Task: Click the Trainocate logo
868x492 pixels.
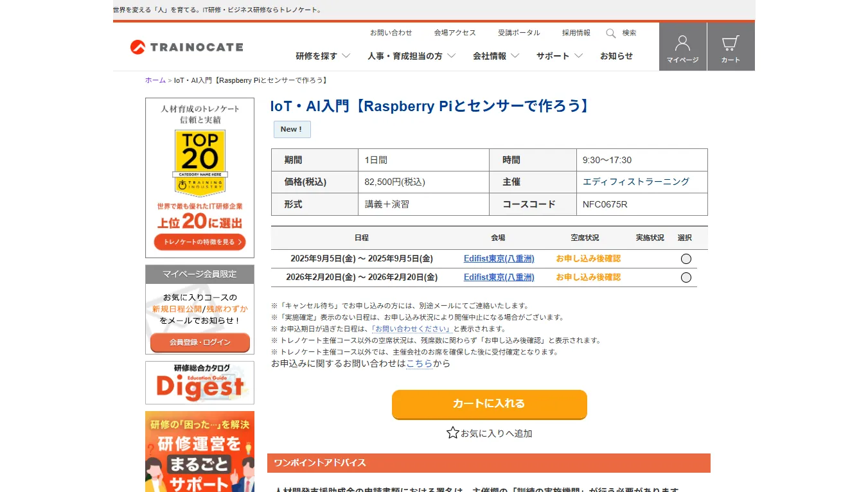Action: click(x=186, y=47)
